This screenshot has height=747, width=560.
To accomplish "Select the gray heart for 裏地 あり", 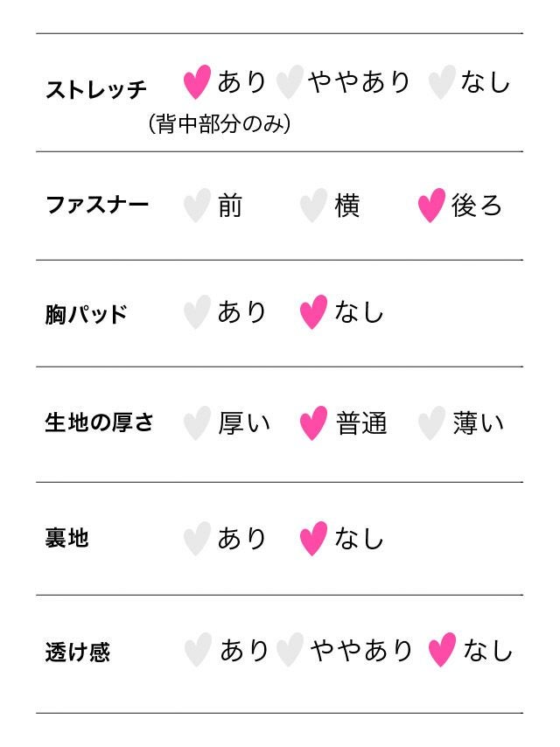I will pyautogui.click(x=197, y=538).
